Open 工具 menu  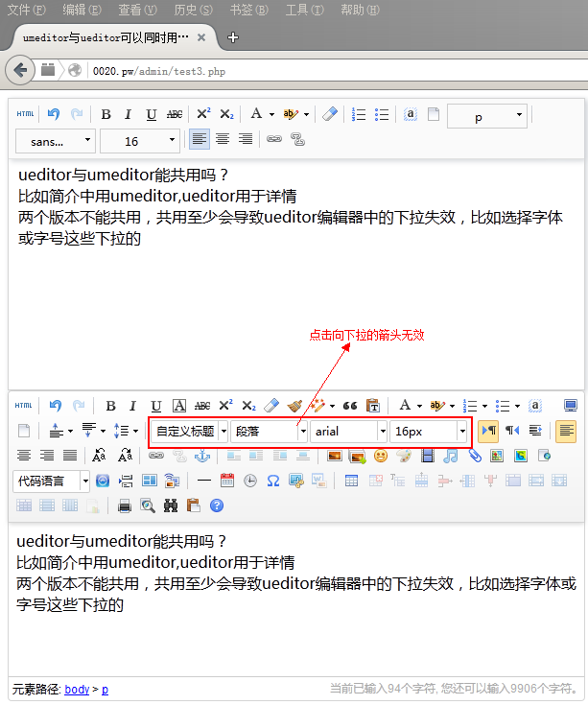click(x=305, y=10)
